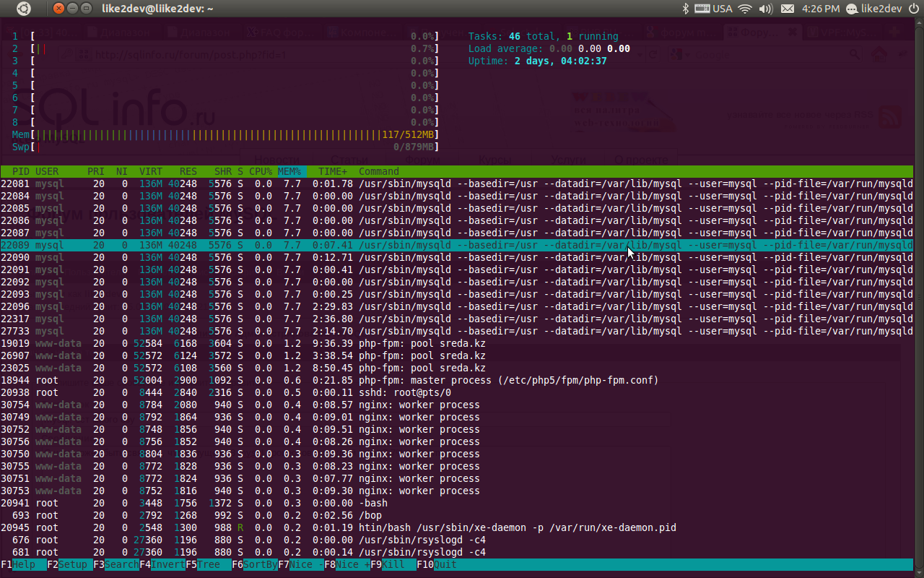The image size is (924, 578).
Task: Sort processes by the CPU% column header
Action: tap(261, 171)
